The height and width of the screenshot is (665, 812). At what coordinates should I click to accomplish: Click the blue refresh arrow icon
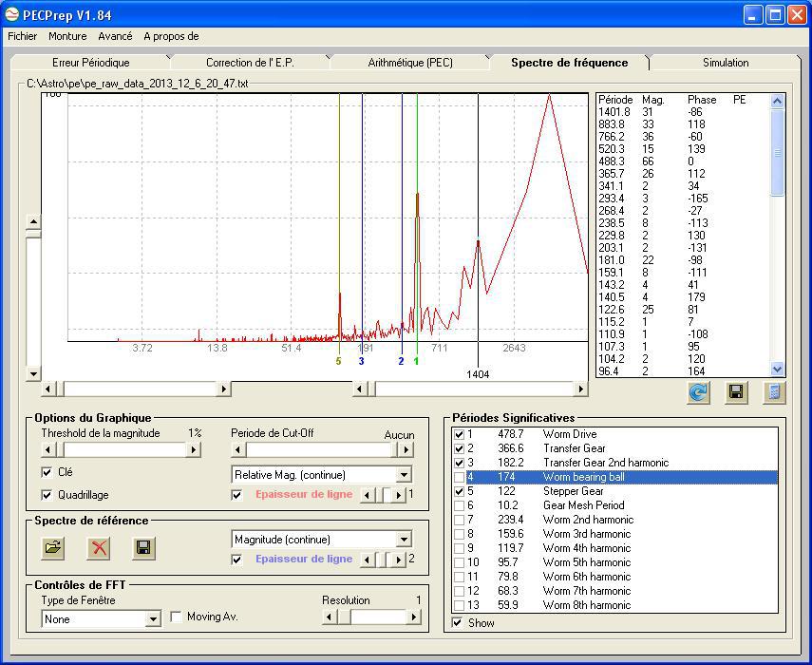697,392
